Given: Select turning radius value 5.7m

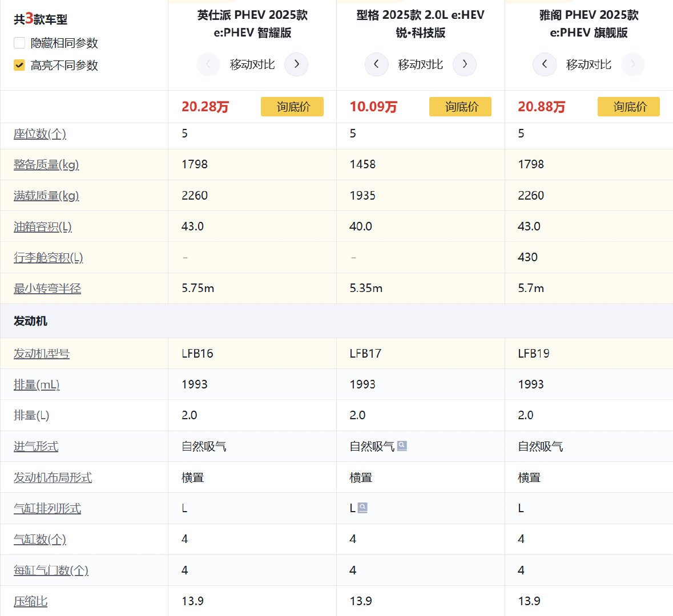Looking at the screenshot, I should click(x=531, y=288).
